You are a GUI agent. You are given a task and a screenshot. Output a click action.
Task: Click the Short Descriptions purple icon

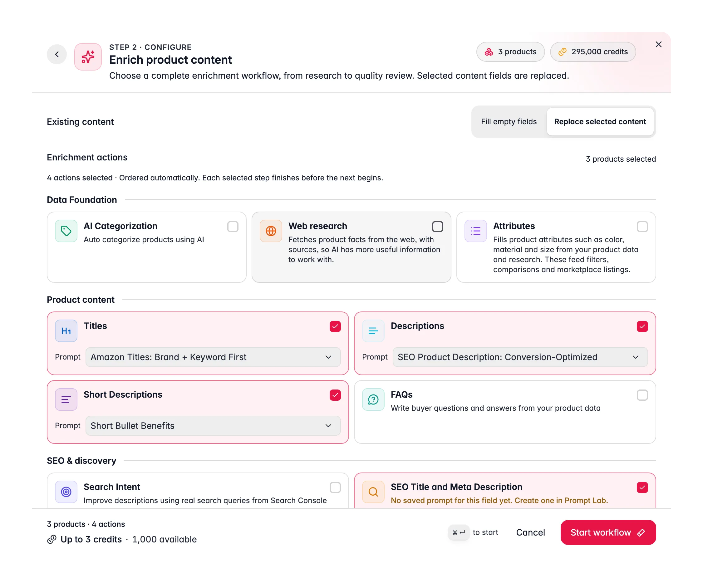click(x=66, y=399)
